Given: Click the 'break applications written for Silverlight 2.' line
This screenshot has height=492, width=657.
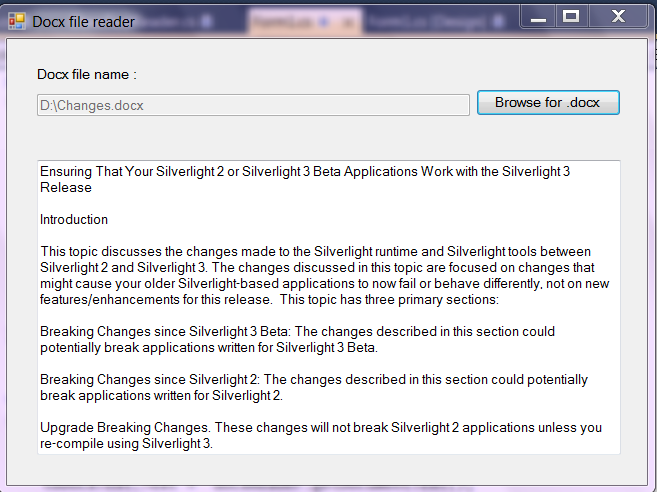Looking at the screenshot, I should [161, 396].
